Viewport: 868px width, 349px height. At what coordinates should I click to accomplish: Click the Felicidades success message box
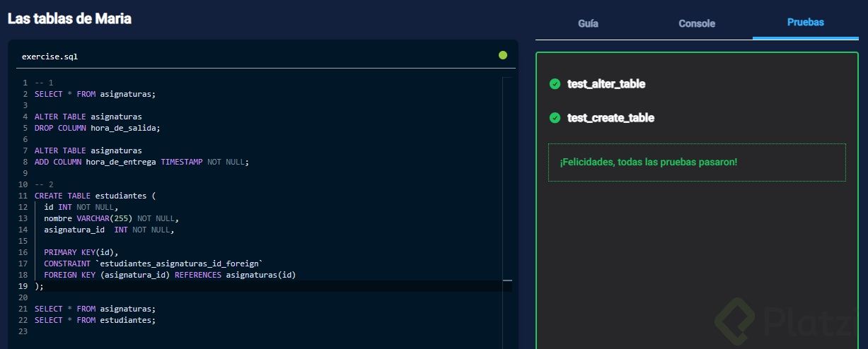click(696, 162)
